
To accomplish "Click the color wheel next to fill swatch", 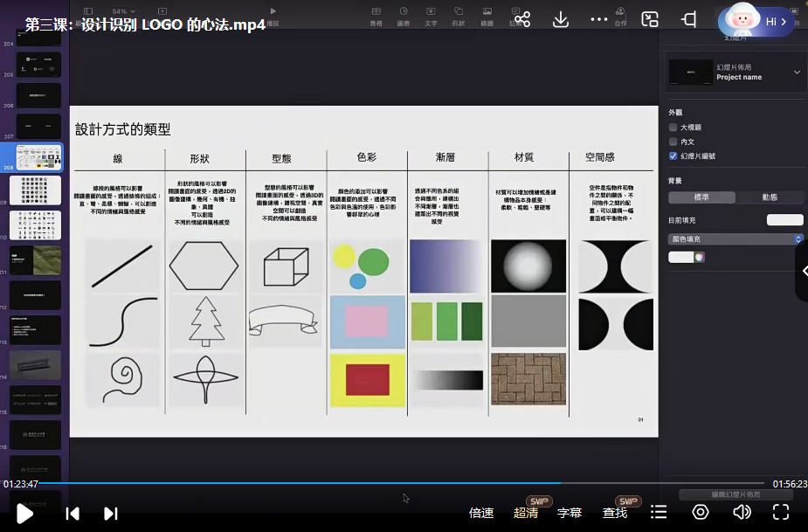I will pyautogui.click(x=699, y=257).
